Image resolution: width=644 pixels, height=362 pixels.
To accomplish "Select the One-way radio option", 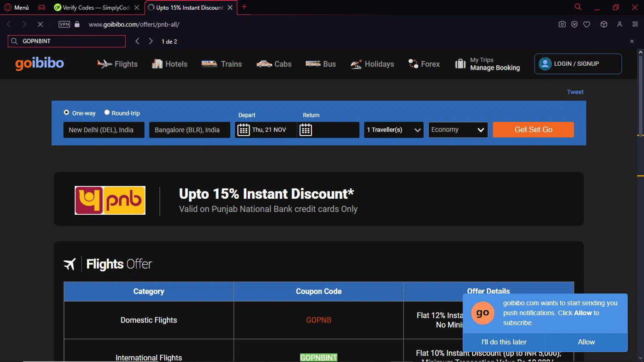I will (67, 113).
